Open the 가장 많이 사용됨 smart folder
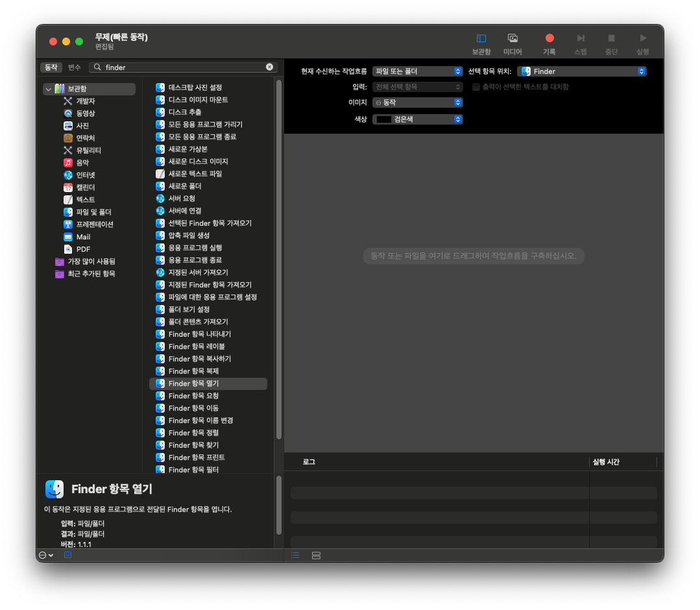 click(91, 262)
